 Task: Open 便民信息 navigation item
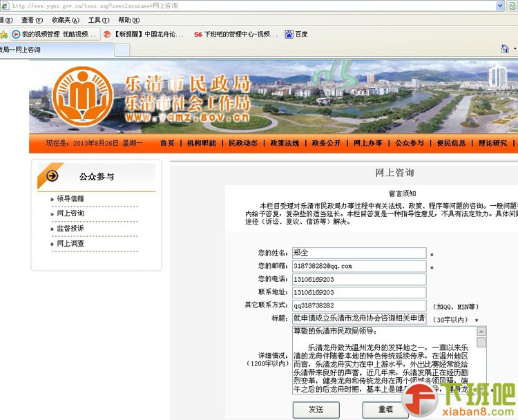451,143
